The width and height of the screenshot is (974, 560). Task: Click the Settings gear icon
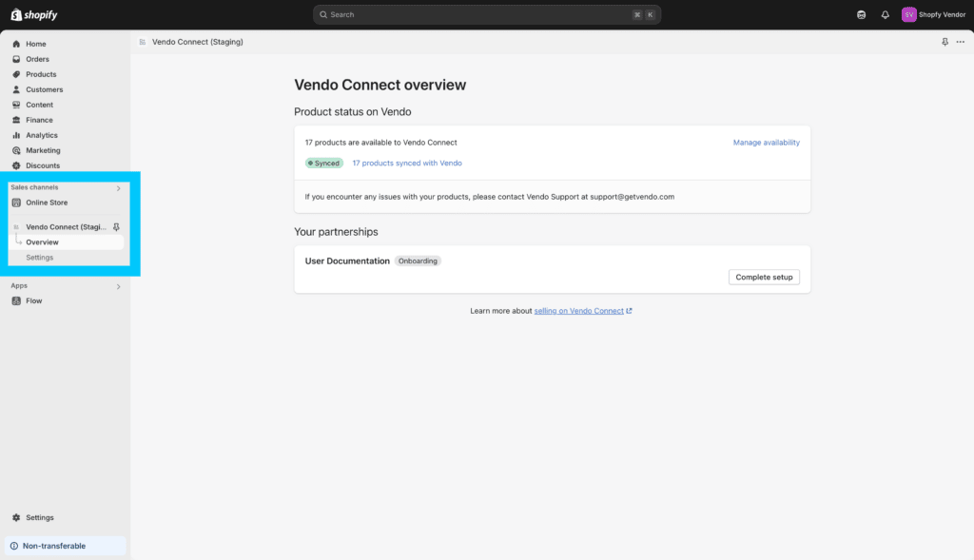click(16, 518)
